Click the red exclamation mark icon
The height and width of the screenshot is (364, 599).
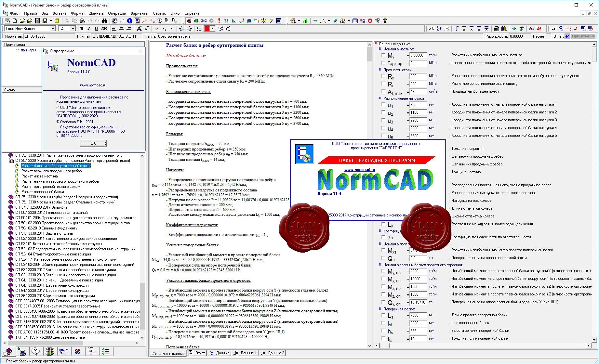tap(219, 21)
